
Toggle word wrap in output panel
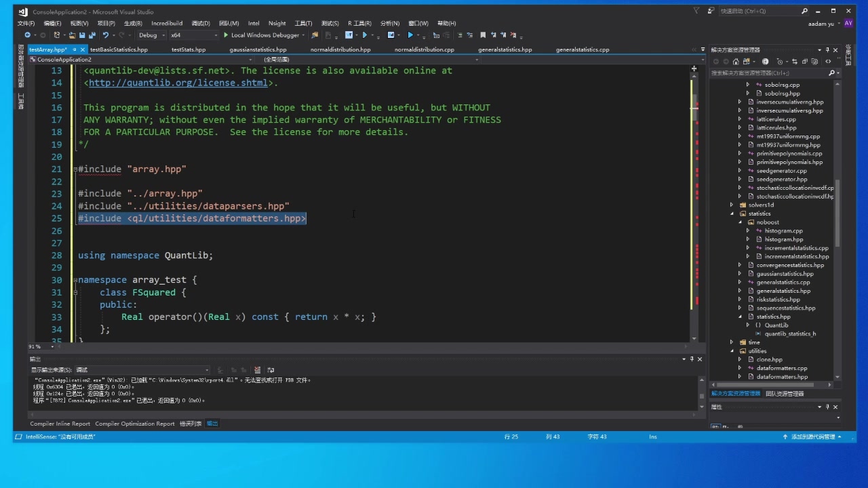click(x=271, y=370)
